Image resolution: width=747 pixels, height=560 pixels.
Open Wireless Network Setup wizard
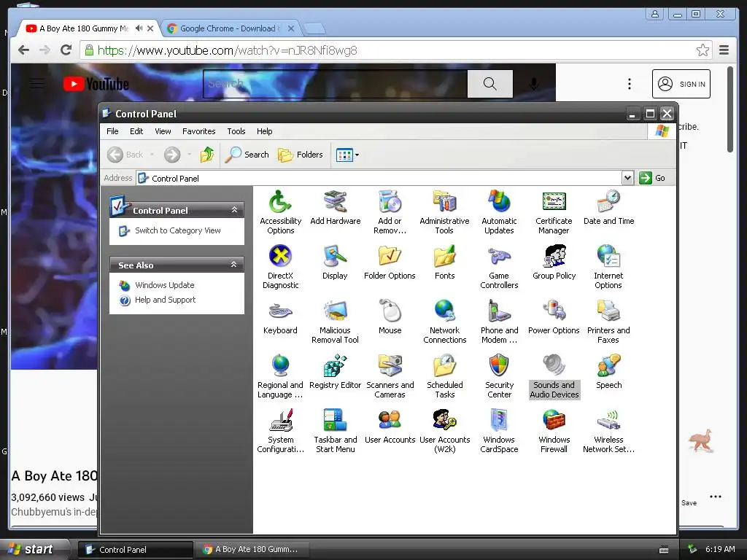click(x=608, y=432)
